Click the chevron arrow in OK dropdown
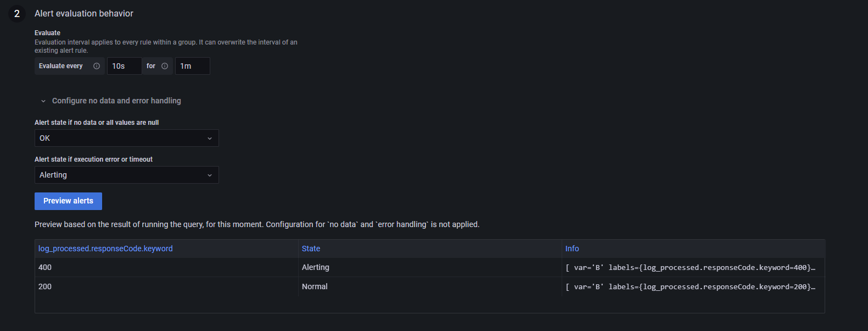Screen dimensions: 868x331 tap(210, 139)
